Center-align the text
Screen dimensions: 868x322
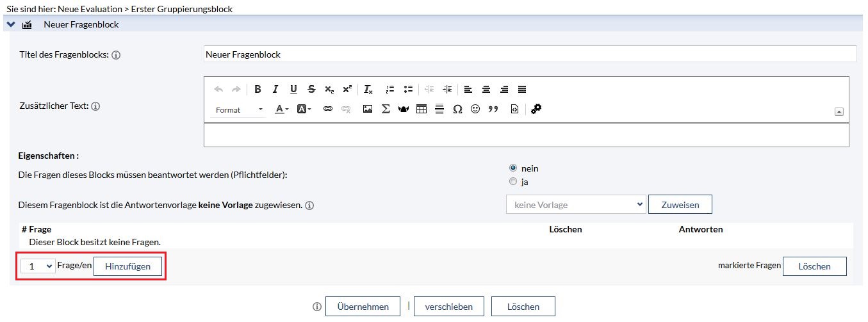486,90
